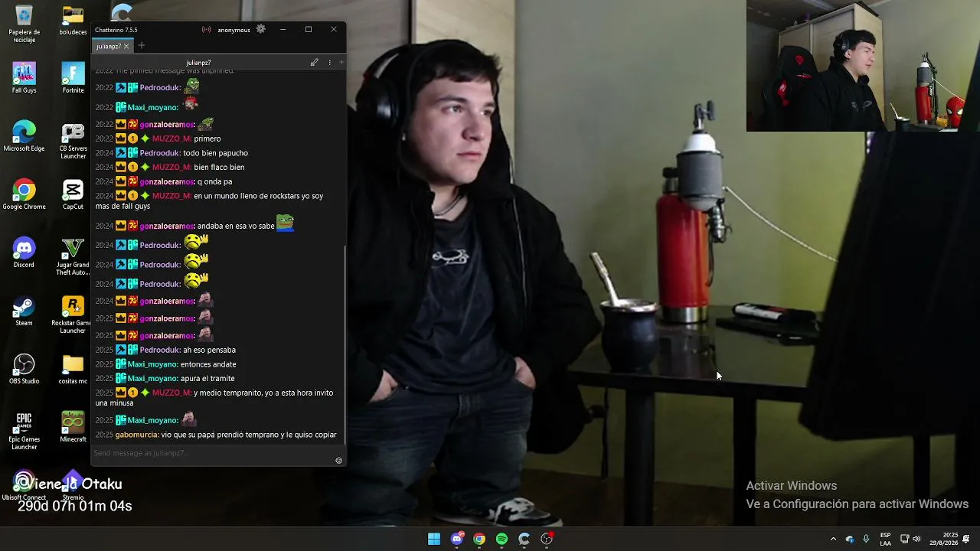Select Fall Guys desktop shortcut
980x551 pixels.
tap(24, 78)
